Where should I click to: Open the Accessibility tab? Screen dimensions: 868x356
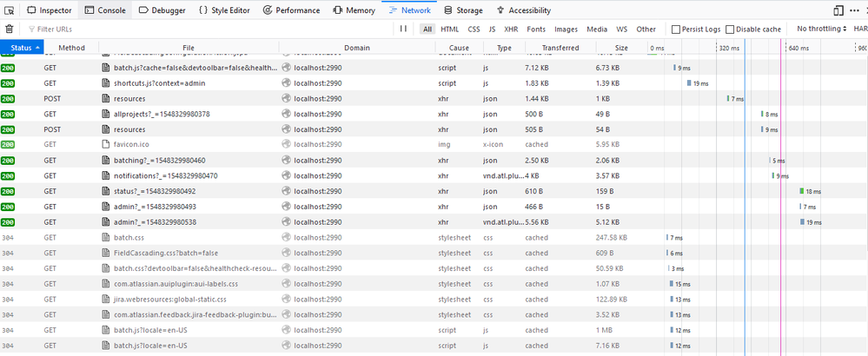coord(523,10)
